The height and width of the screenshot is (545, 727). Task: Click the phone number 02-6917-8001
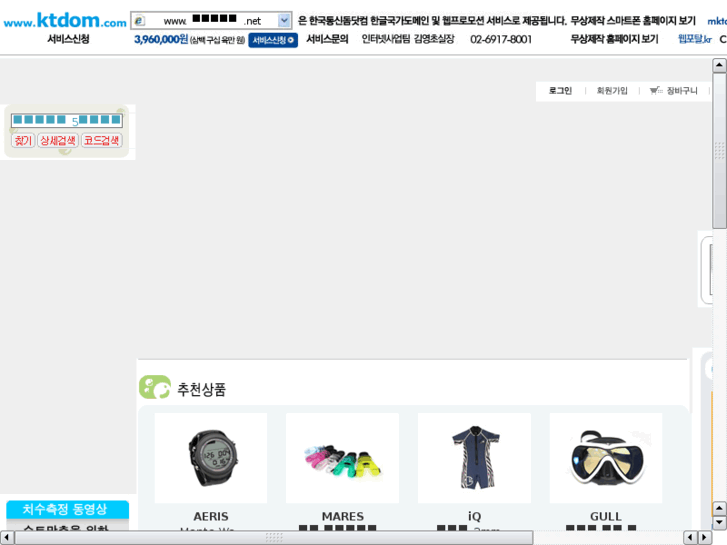501,39
